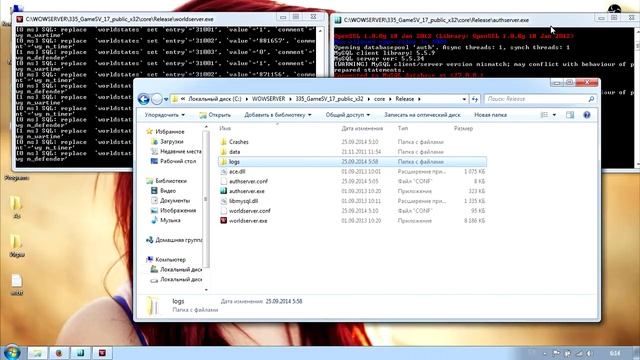Open the Общий доступ dropdown
Screen dimensions: 640x360
(347, 115)
